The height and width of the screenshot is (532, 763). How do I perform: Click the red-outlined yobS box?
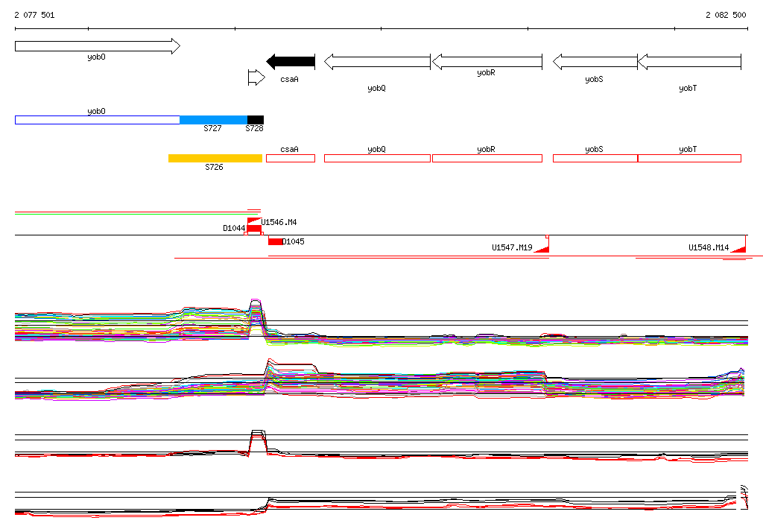click(x=595, y=158)
